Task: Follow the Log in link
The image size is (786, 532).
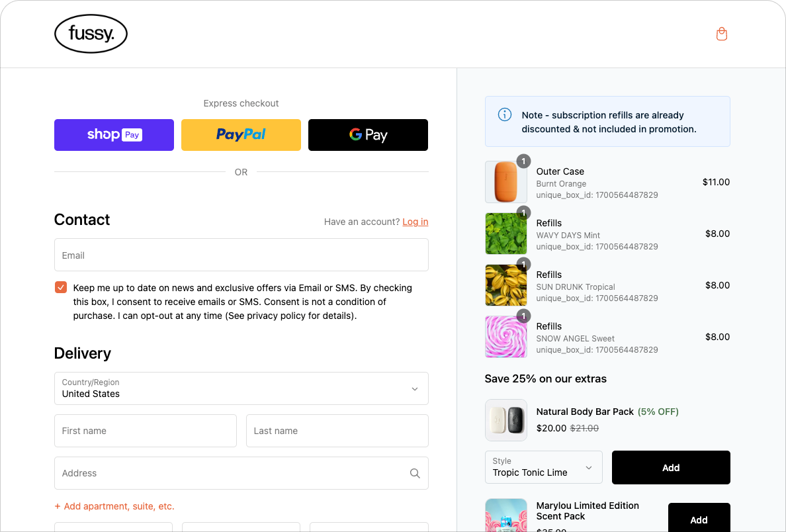Action: point(415,222)
